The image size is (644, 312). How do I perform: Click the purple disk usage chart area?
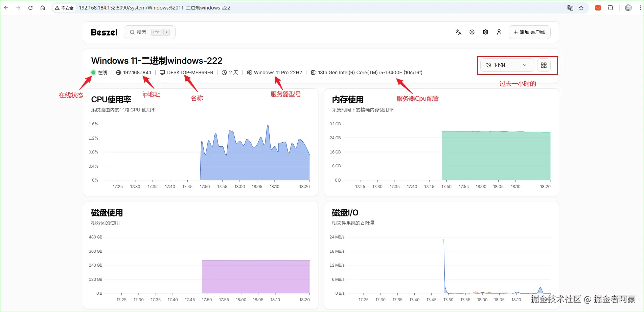256,277
